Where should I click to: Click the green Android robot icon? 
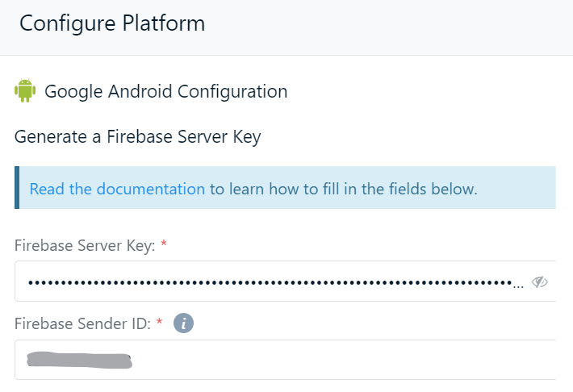[x=25, y=90]
